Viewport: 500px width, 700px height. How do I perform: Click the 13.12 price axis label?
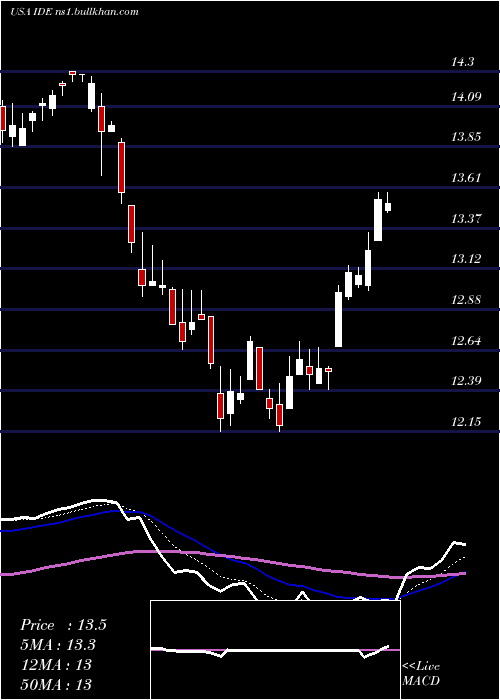point(466,258)
